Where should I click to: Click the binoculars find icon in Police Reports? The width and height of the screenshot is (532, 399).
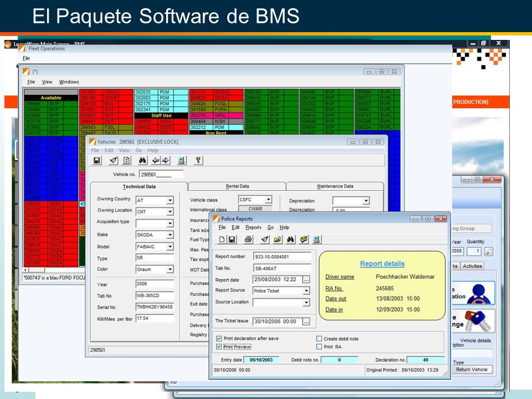point(290,239)
